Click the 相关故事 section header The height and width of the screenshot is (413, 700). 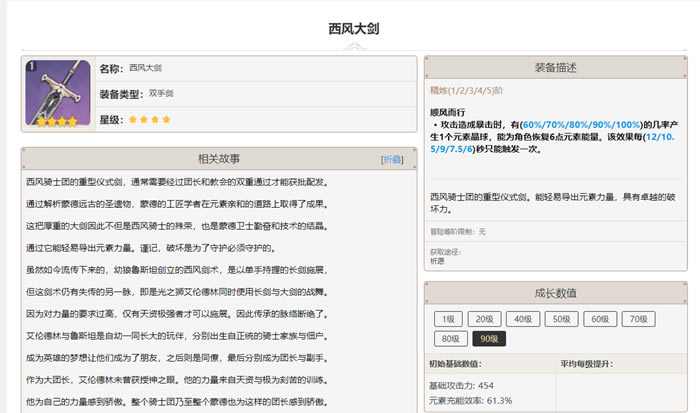[x=218, y=159]
